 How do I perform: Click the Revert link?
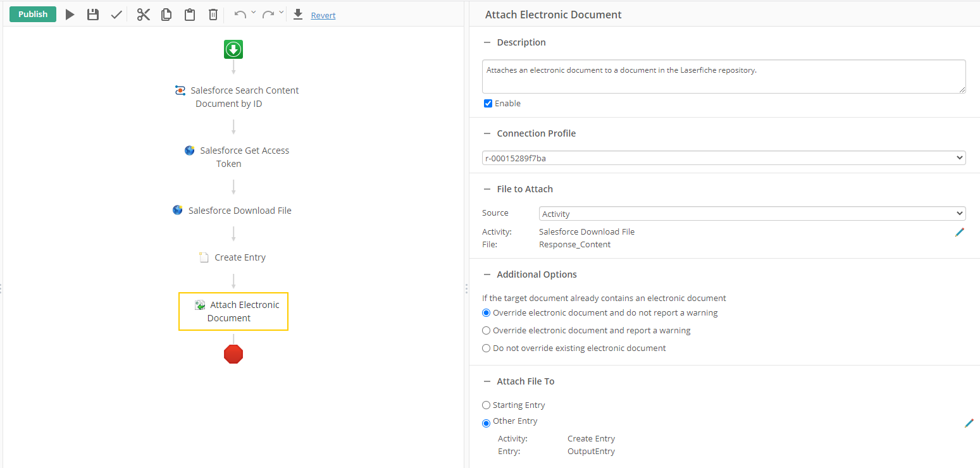coord(323,15)
